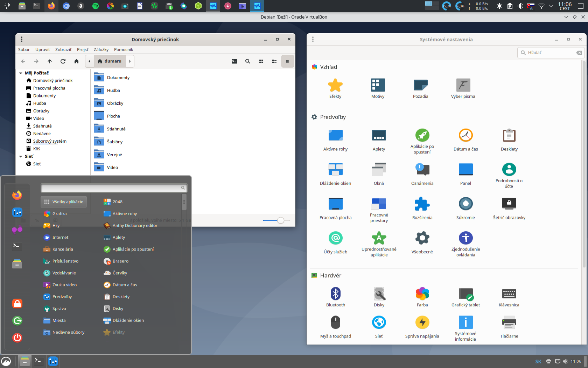Select Všetky aplikácie category

(64, 202)
